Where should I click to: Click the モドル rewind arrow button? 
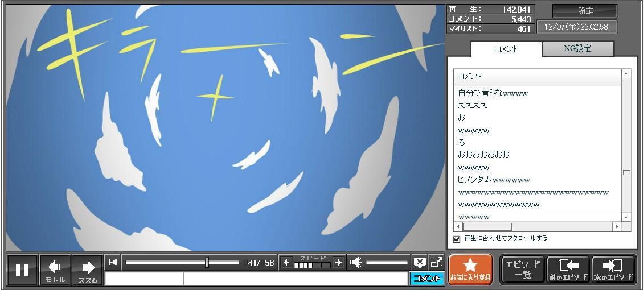[55, 270]
